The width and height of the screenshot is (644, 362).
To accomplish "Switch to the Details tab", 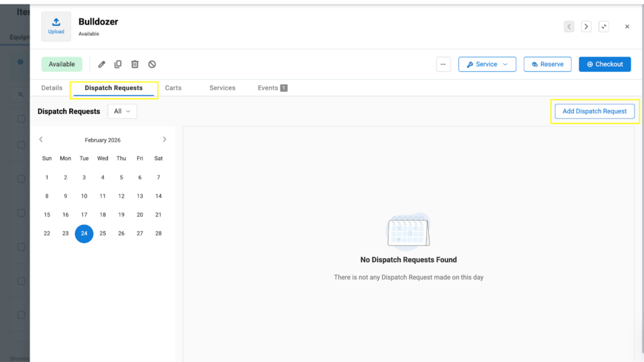I will [52, 88].
